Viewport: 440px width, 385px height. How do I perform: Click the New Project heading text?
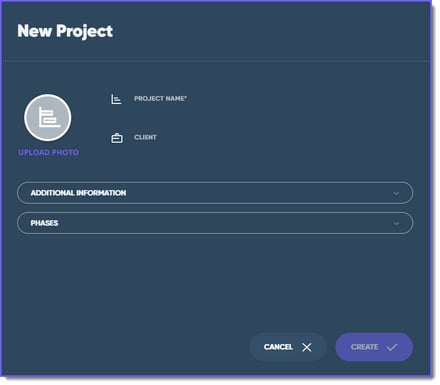click(x=65, y=31)
